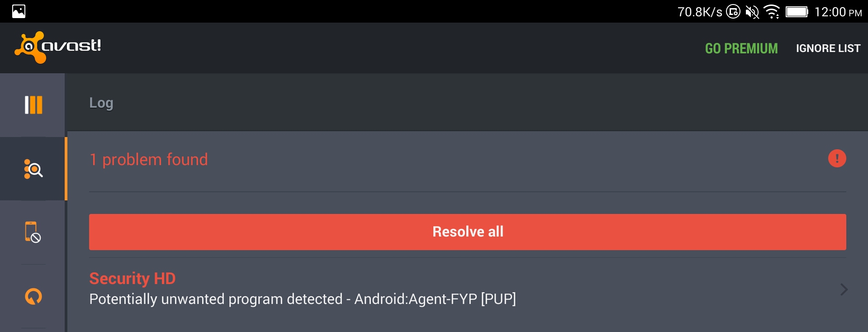Open the Security HD detection entry
868x332 pixels.
[468, 289]
